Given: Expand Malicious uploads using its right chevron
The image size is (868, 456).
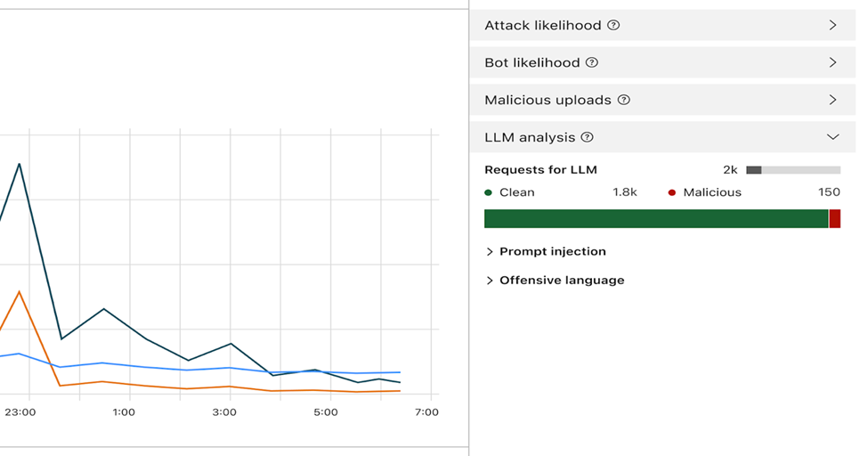Looking at the screenshot, I should coord(832,101).
